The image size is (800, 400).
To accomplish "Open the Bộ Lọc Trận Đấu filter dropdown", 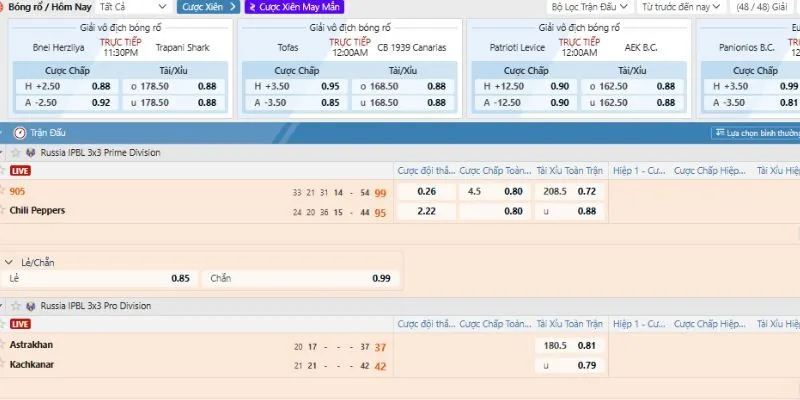I will [x=590, y=7].
